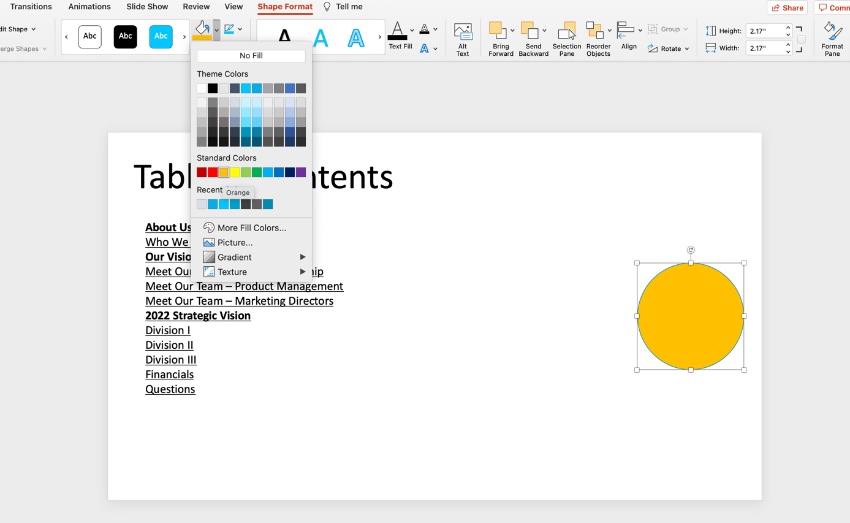Image resolution: width=850 pixels, height=523 pixels.
Task: Open the Division III link
Action: click(171, 360)
